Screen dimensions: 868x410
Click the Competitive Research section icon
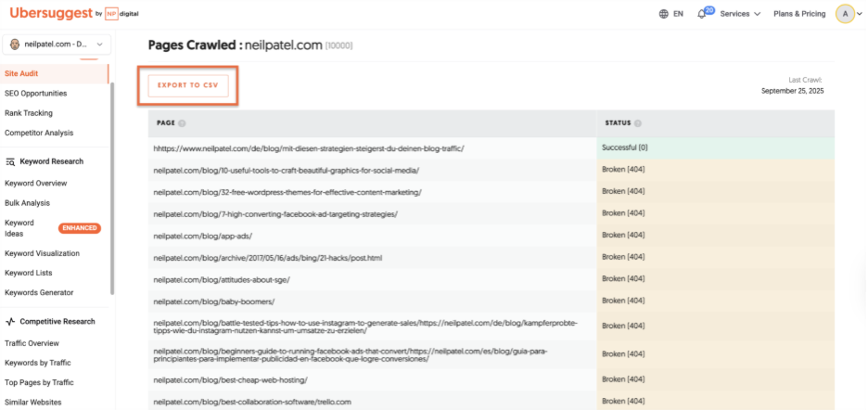point(10,321)
